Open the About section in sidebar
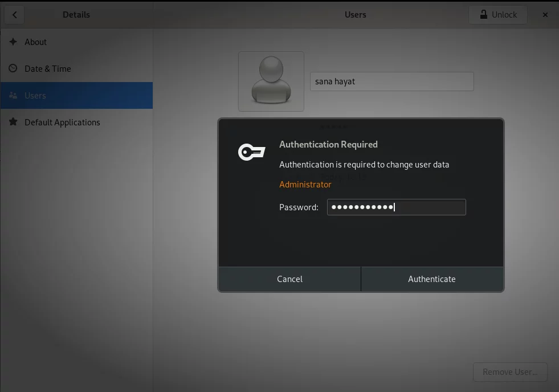Image resolution: width=559 pixels, height=392 pixels. [77, 42]
